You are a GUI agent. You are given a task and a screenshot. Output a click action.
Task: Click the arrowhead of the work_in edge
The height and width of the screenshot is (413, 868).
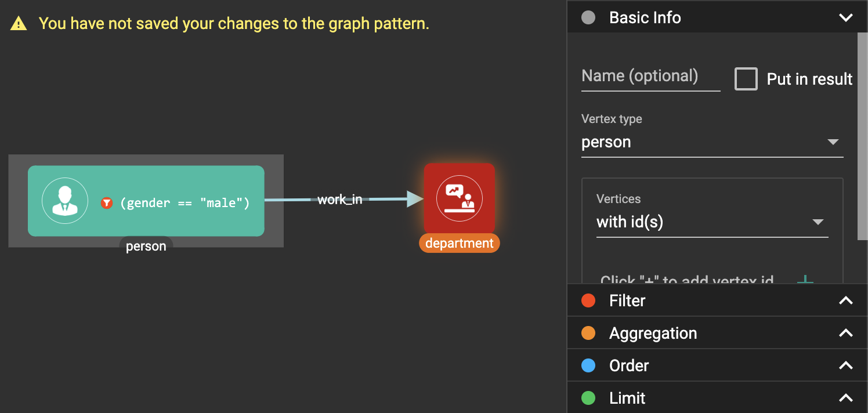coord(415,199)
